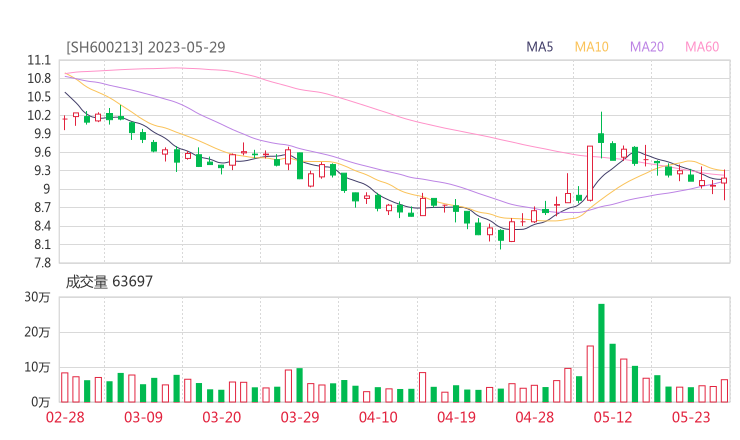This screenshot has width=740, height=440.
Task: Click the long red candlestick before the peak
Action: point(590,173)
